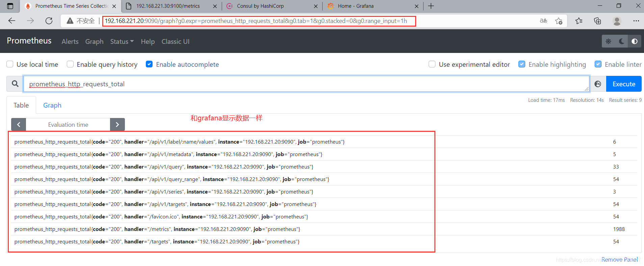Enable the query history checkbox
This screenshot has height=266, width=644.
point(70,64)
